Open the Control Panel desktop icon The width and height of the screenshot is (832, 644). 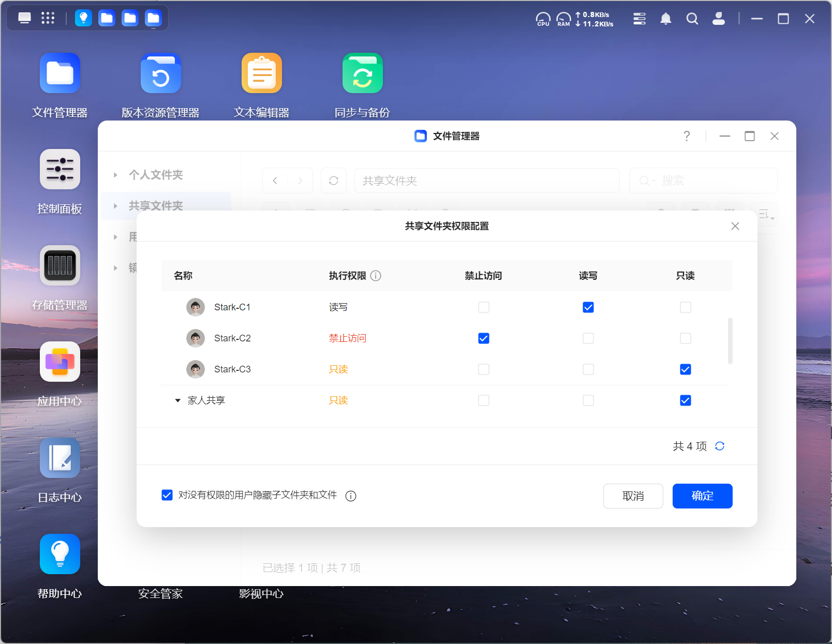tap(60, 169)
